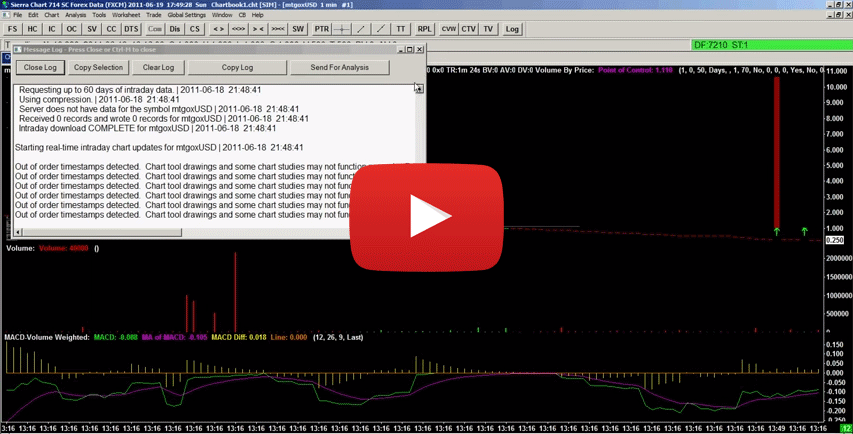Open the Trade menu

pyautogui.click(x=154, y=15)
